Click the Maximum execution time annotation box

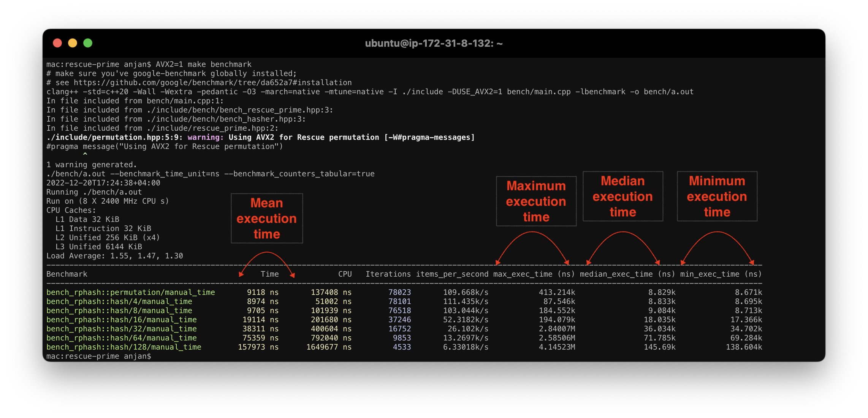(536, 201)
